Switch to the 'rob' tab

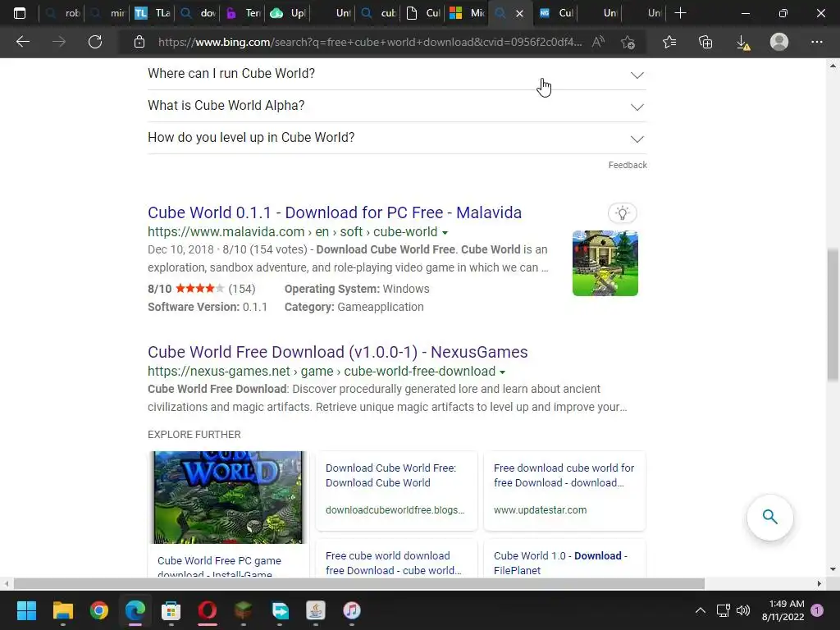click(x=62, y=13)
